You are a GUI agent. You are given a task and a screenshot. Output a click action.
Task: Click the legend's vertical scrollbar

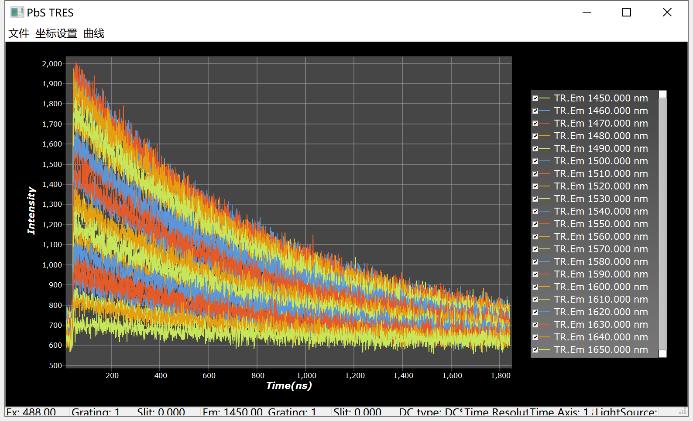(662, 220)
